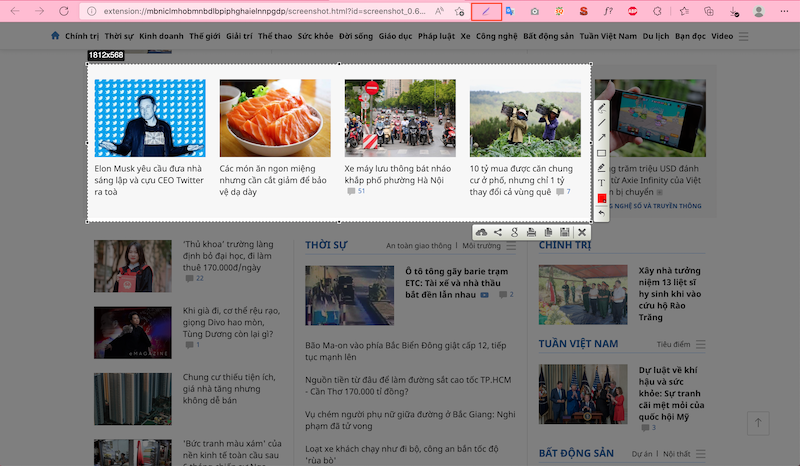
Task: Save the screenshot to disk
Action: (564, 232)
